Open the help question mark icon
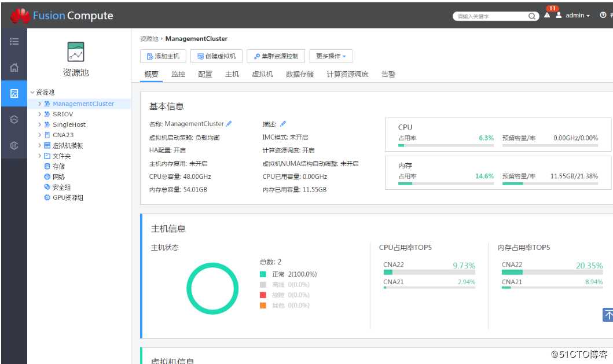The width and height of the screenshot is (613, 364). point(603,15)
